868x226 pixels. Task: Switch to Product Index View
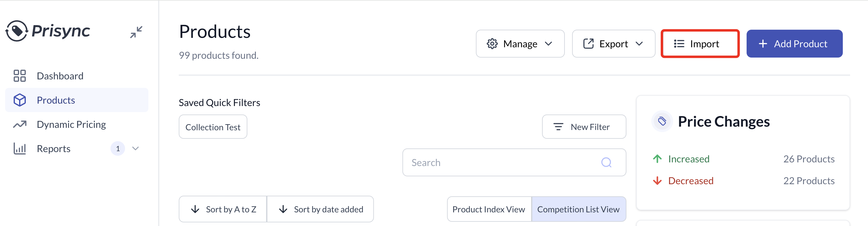coord(489,209)
